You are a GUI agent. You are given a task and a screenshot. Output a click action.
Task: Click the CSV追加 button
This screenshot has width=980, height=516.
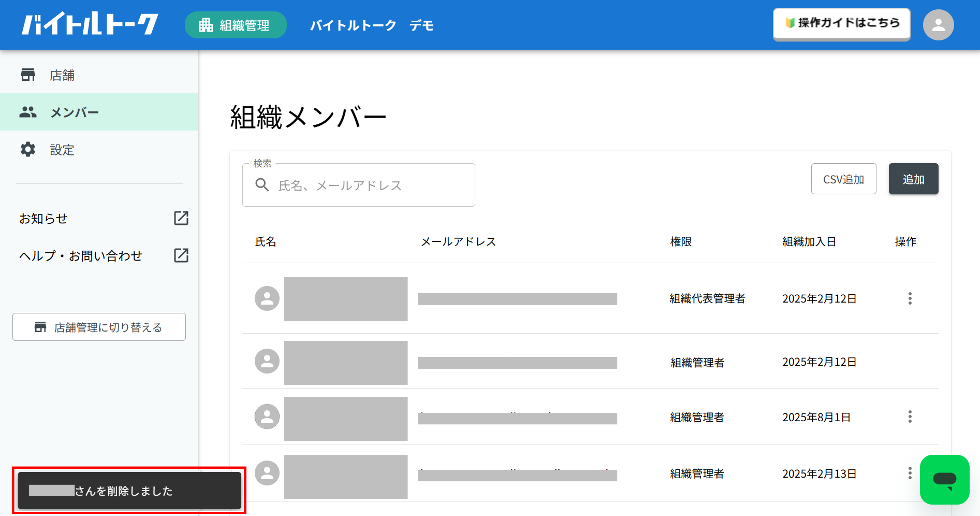coord(843,179)
